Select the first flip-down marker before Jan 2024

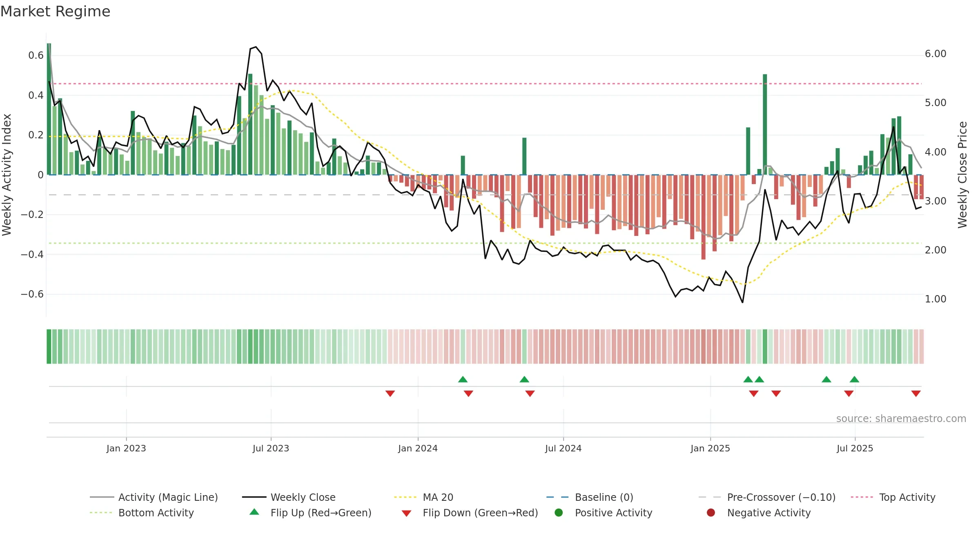[x=390, y=393]
